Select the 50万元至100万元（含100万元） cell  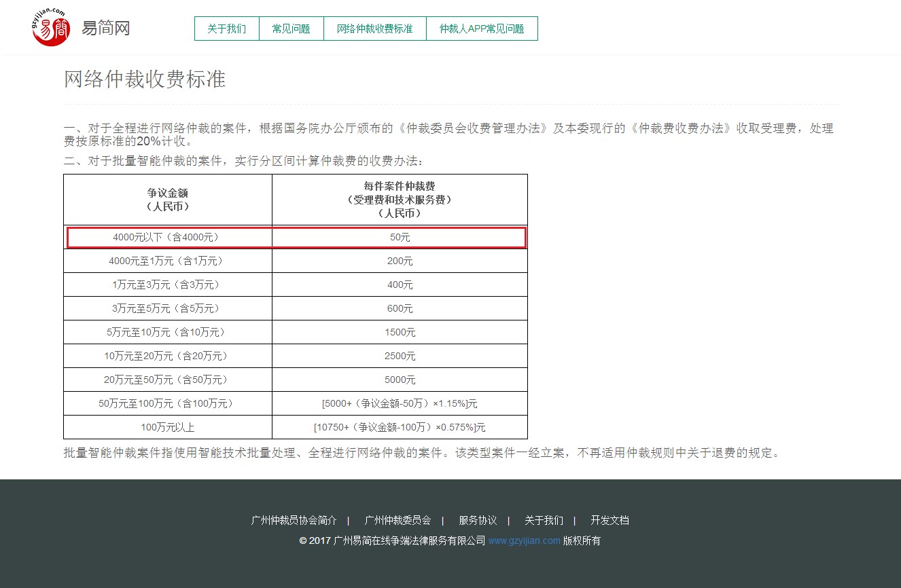coord(168,404)
